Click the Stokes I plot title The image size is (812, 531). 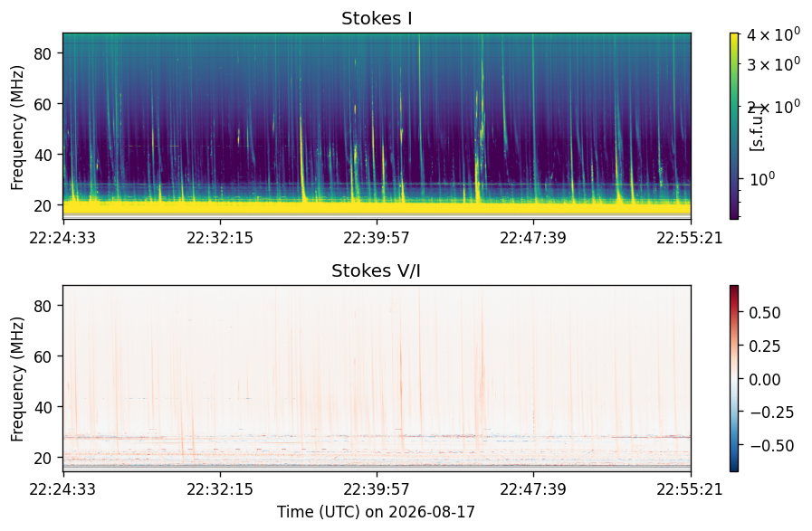(377, 19)
